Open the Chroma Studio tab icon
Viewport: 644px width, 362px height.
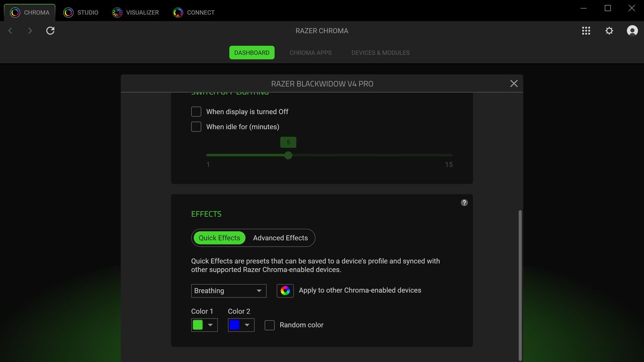pyautogui.click(x=67, y=12)
